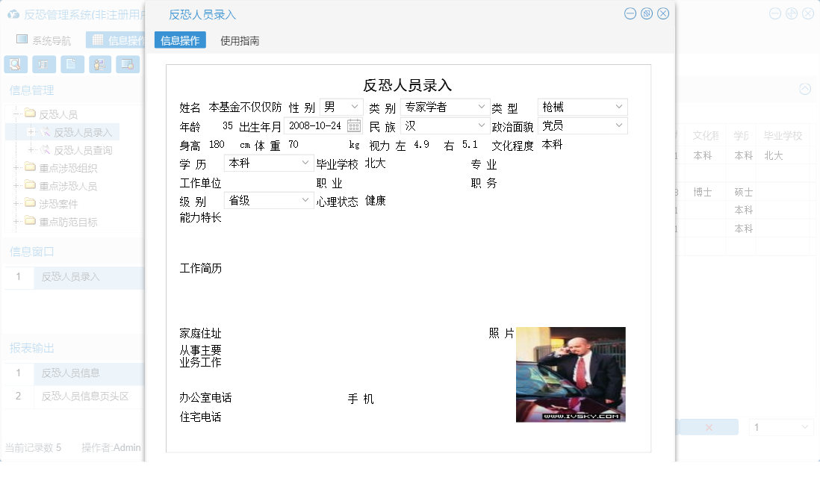Click the 反恐人员 folder icon

[x=31, y=113]
